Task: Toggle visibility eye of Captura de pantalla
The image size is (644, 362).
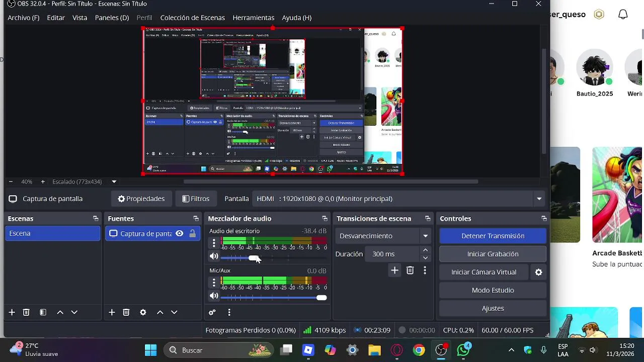Action: [179, 233]
